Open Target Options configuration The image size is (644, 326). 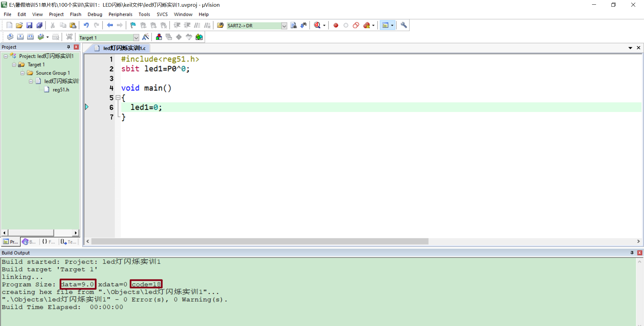(146, 37)
